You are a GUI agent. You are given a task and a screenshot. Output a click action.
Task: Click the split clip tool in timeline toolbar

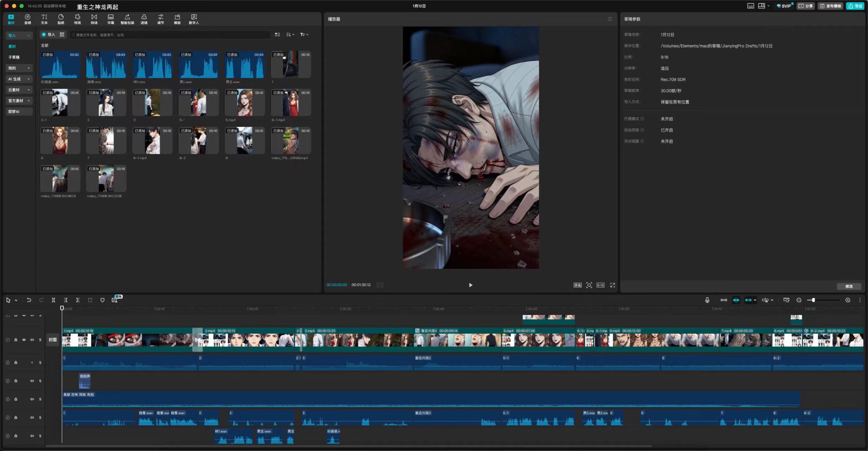pyautogui.click(x=53, y=300)
